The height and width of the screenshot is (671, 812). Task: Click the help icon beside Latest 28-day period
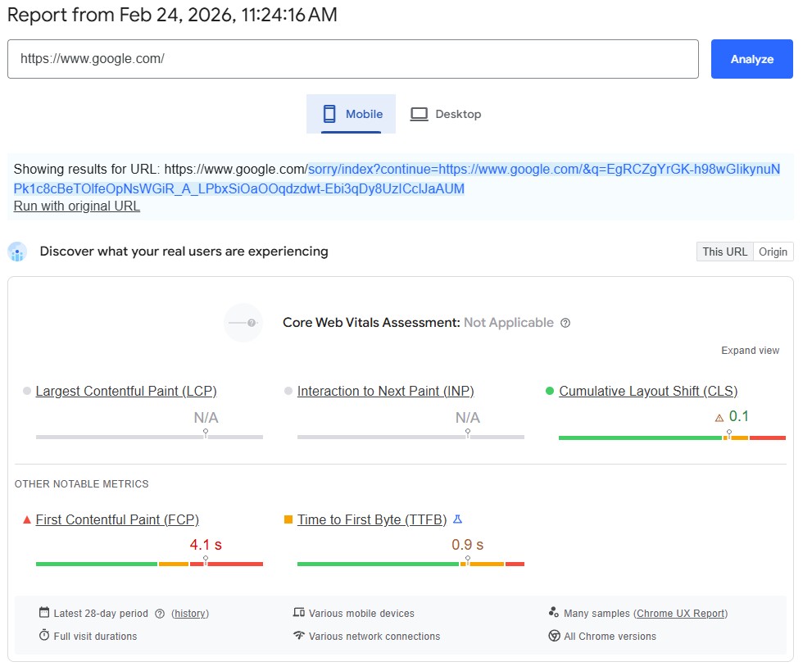(160, 614)
